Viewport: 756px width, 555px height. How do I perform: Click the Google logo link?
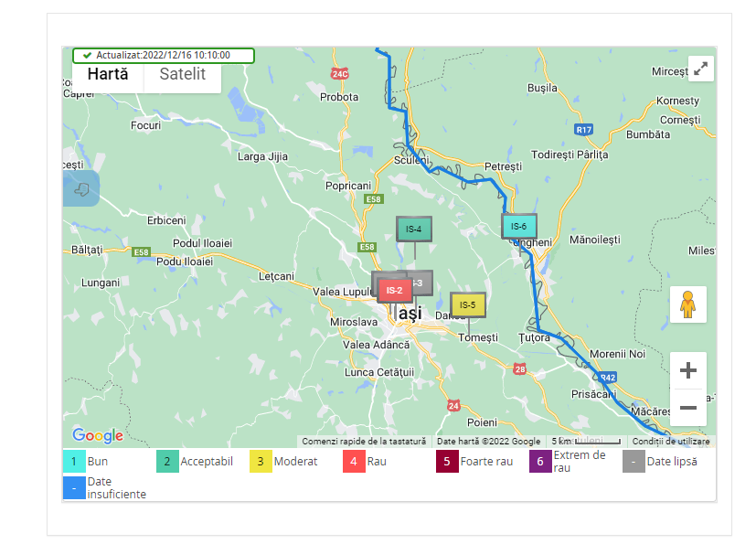pos(98,435)
